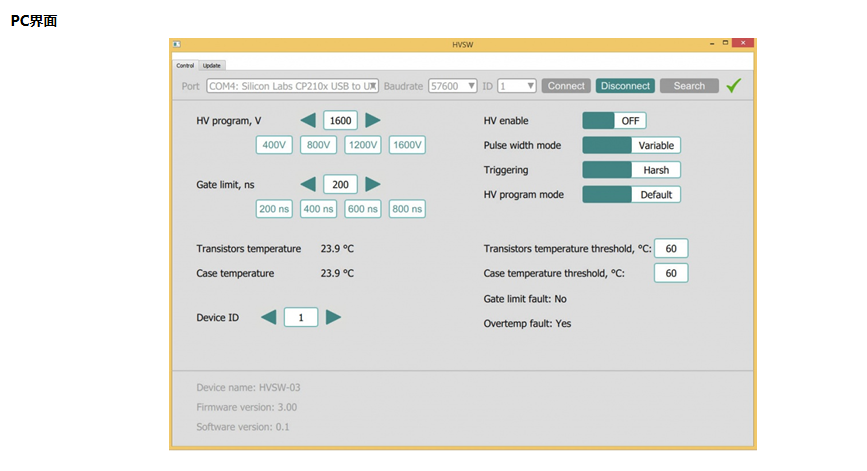Set HV preset to 1200V
Viewport: 867px width, 471px height.
(x=363, y=145)
